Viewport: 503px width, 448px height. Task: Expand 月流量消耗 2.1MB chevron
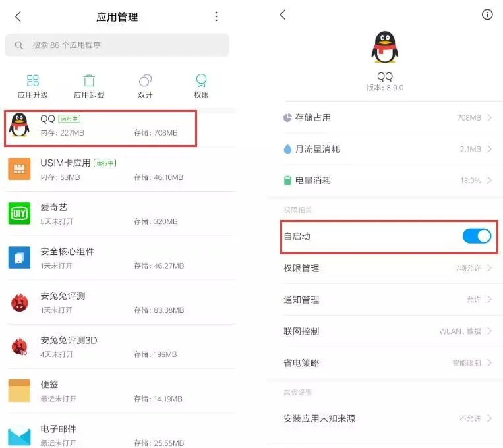point(489,149)
